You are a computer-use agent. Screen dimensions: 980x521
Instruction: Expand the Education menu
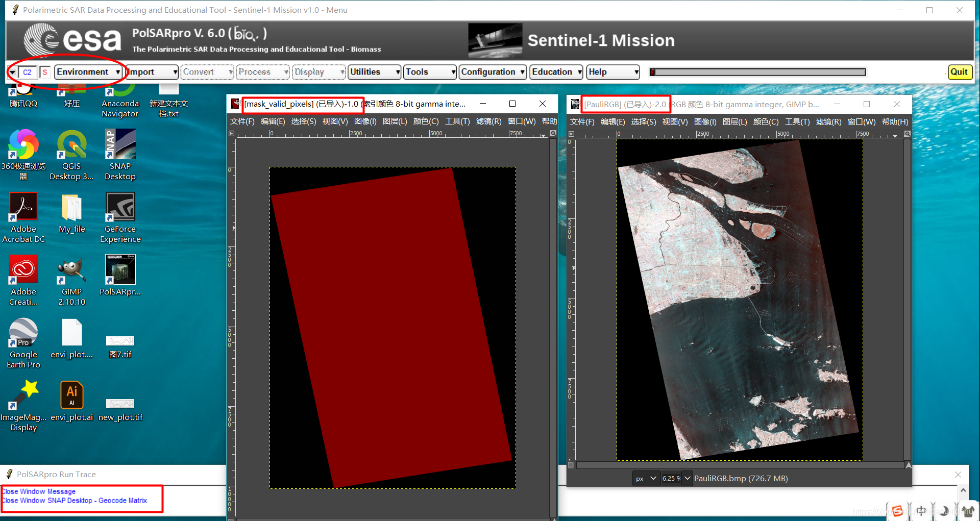coord(556,72)
